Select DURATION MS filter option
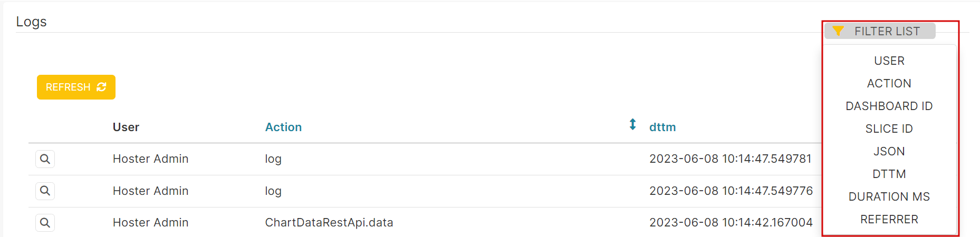This screenshot has width=980, height=237. pyautogui.click(x=889, y=197)
